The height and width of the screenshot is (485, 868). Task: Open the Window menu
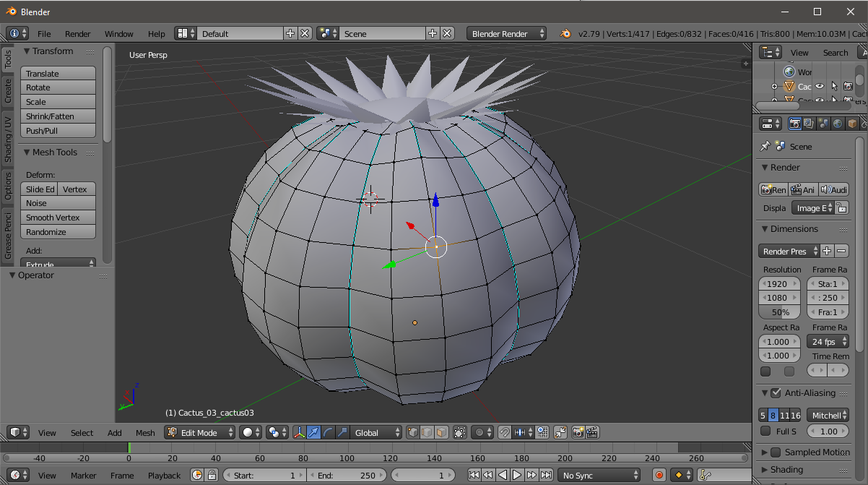(119, 34)
